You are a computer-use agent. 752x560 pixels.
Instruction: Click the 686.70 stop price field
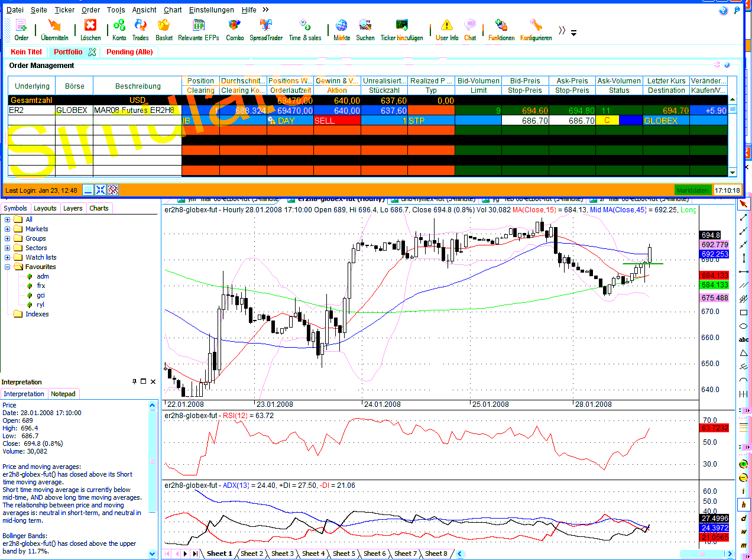point(525,121)
